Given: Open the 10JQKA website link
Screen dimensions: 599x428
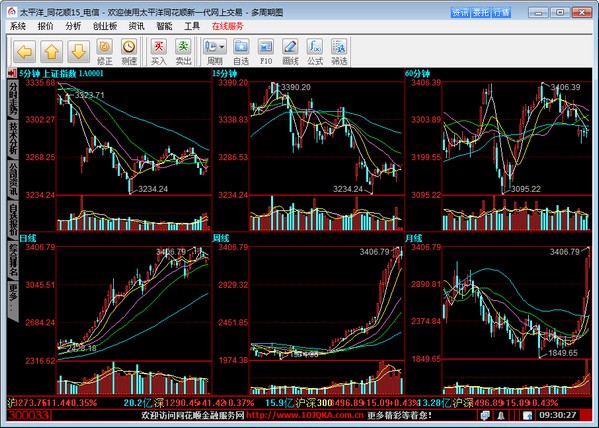Looking at the screenshot, I should [x=305, y=415].
